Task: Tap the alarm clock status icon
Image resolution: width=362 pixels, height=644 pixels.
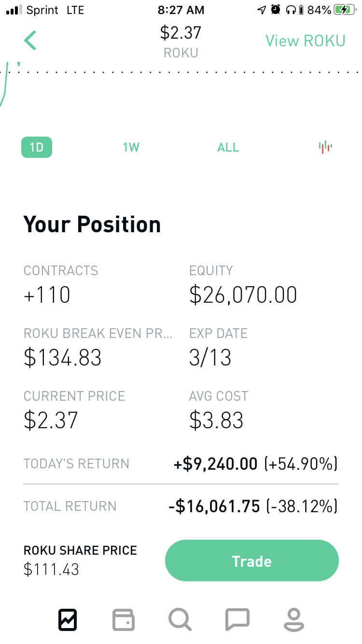Action: pyautogui.click(x=276, y=10)
